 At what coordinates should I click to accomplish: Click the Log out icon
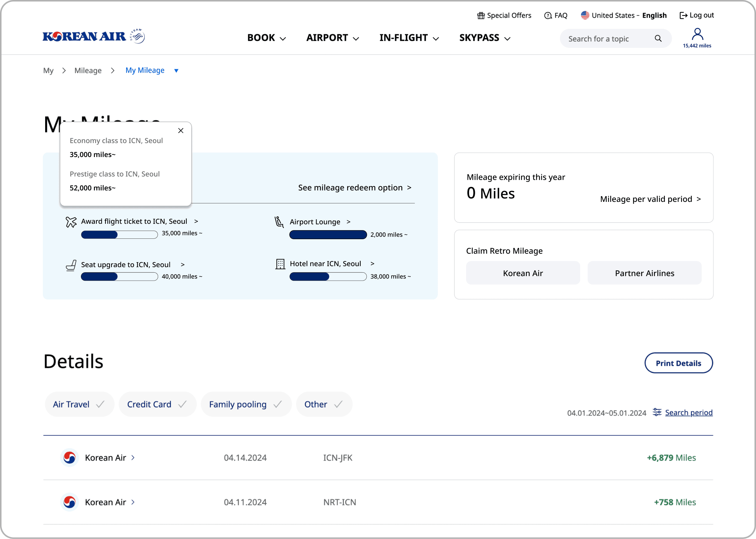pos(683,15)
